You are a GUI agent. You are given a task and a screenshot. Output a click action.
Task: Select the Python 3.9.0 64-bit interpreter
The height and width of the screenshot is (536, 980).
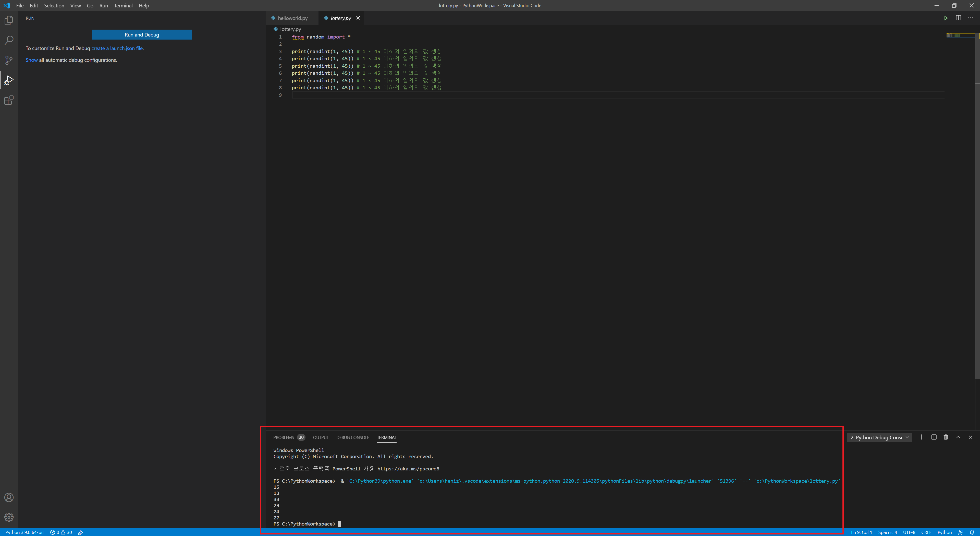25,532
